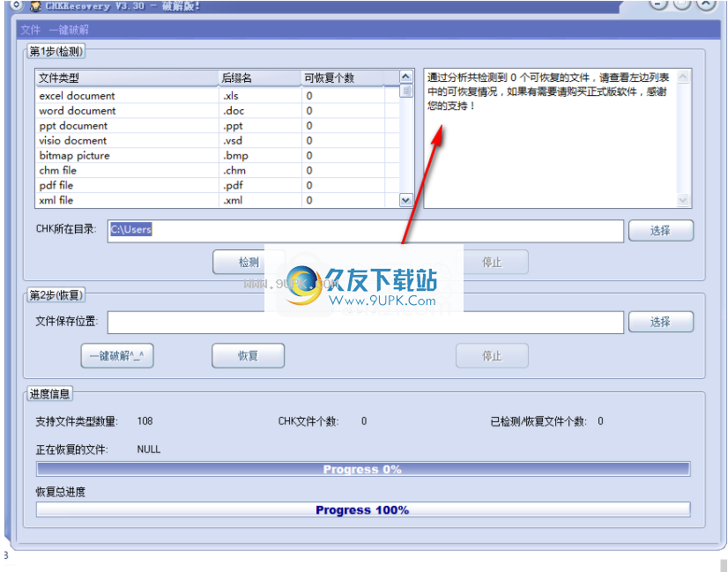Click the 停止 button in step 1
This screenshot has height=572, width=728.
(492, 263)
